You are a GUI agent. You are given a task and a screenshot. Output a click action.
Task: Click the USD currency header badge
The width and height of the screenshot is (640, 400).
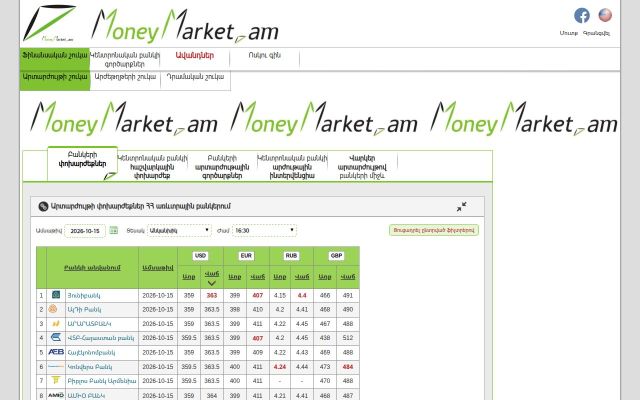pyautogui.click(x=200, y=256)
